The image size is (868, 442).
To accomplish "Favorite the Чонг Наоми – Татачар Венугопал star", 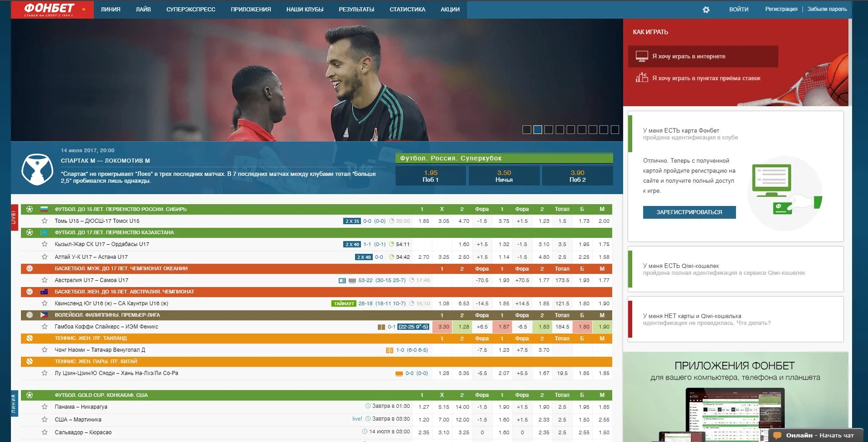I will (x=45, y=349).
